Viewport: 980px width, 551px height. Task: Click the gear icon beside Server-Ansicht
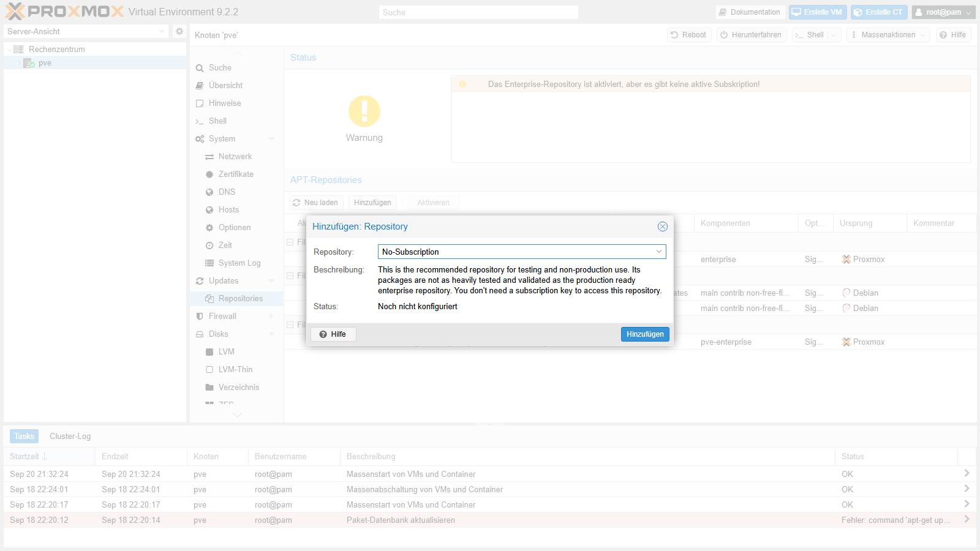[x=179, y=31]
